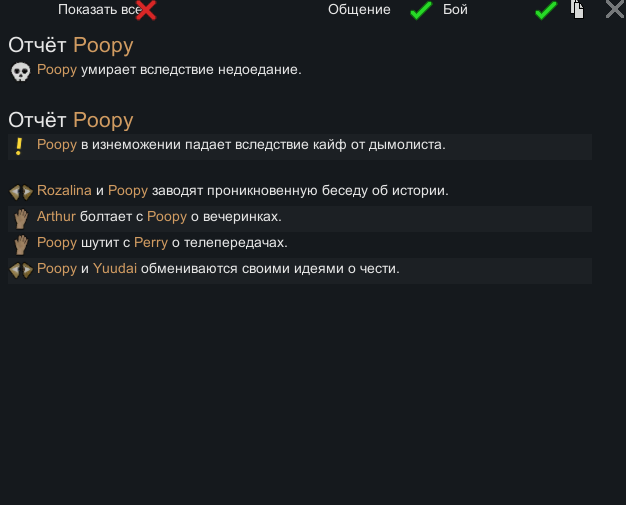
Task: Click the 'Бой' filter label
Action: pyautogui.click(x=455, y=10)
